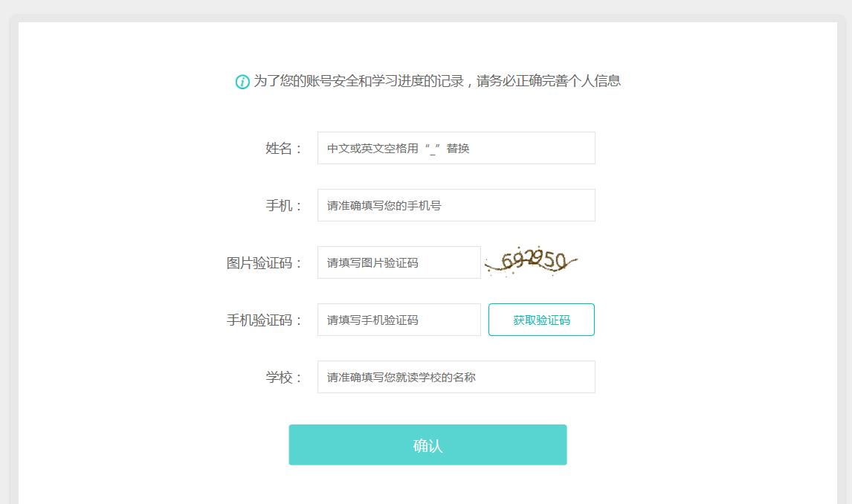The height and width of the screenshot is (504, 852).
Task: Click the 手机： field label
Action: 283,206
